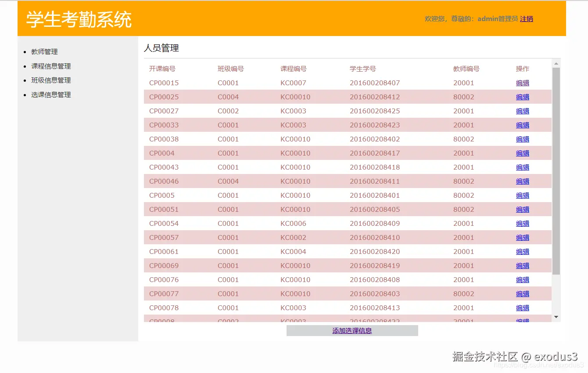Click the 教师编号 column header
Viewport: 588px width, 373px height.
[x=466, y=69]
